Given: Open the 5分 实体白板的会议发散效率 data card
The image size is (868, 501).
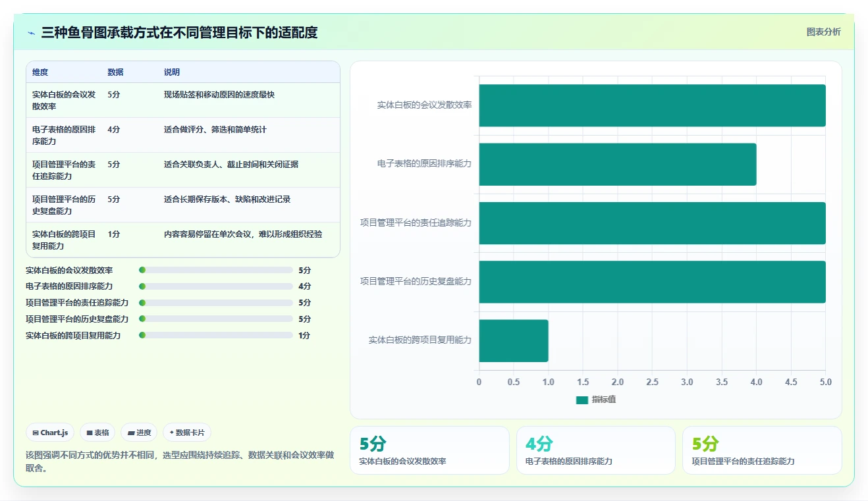Looking at the screenshot, I should pyautogui.click(x=429, y=450).
